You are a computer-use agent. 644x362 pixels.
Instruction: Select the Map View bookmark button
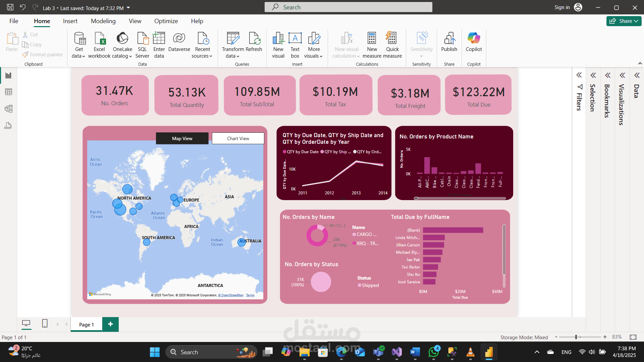click(182, 138)
